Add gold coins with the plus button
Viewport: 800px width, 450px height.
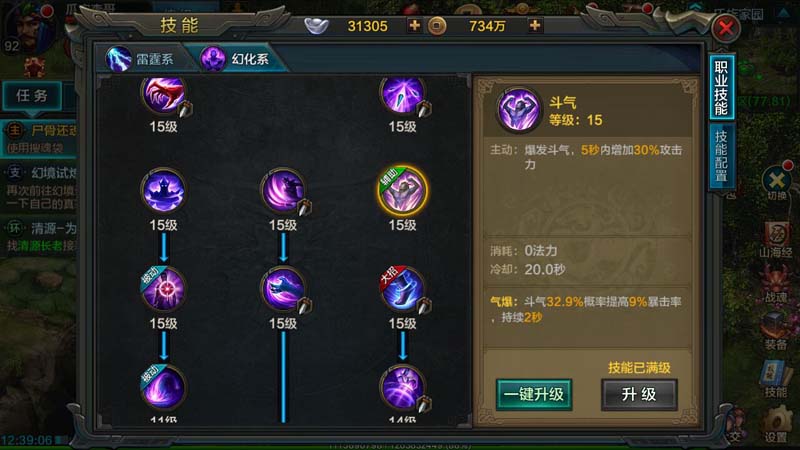coord(535,25)
